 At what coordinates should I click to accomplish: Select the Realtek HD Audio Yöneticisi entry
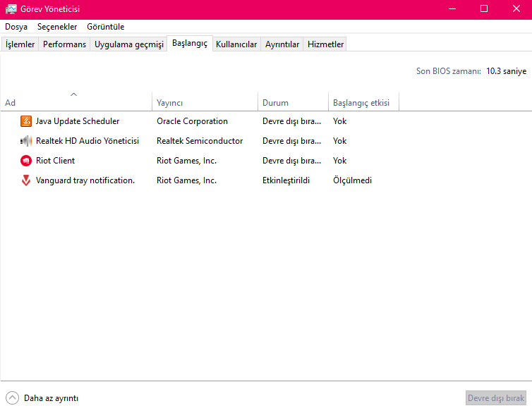tap(87, 141)
